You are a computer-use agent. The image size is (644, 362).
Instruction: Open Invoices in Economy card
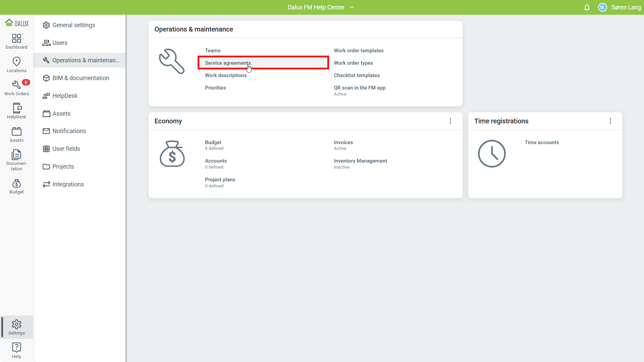click(x=343, y=142)
